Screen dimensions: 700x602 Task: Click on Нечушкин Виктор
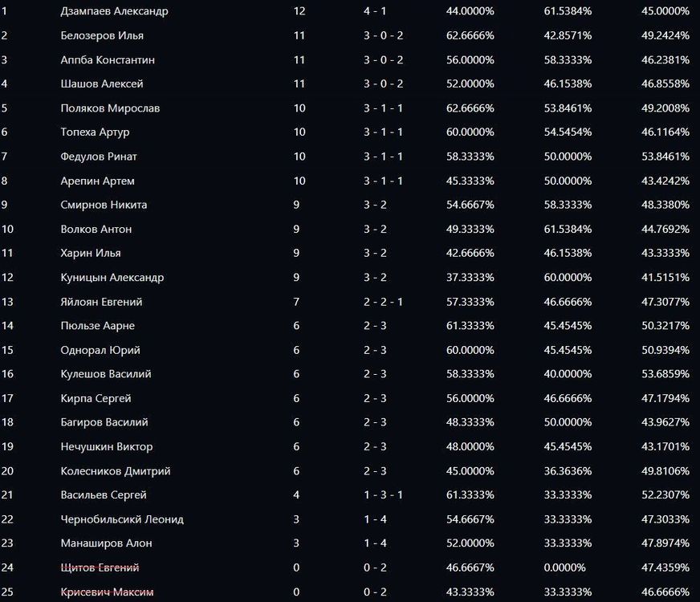(x=106, y=446)
